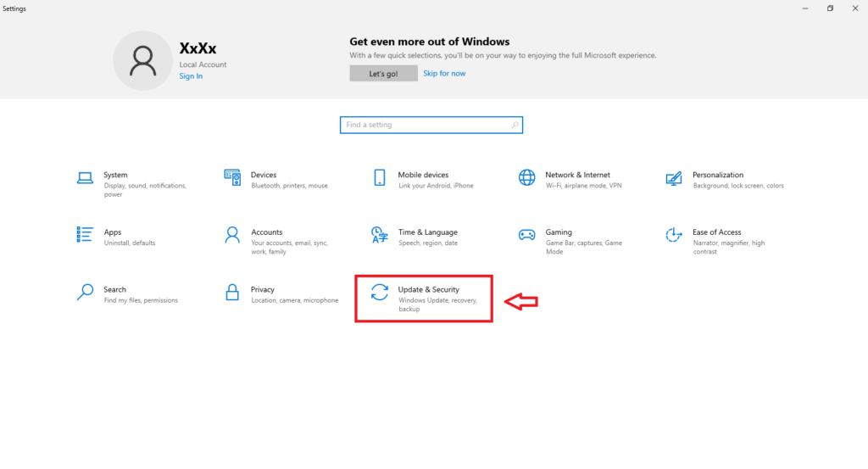The height and width of the screenshot is (469, 868).
Task: Open the Personalization title
Action: (718, 175)
